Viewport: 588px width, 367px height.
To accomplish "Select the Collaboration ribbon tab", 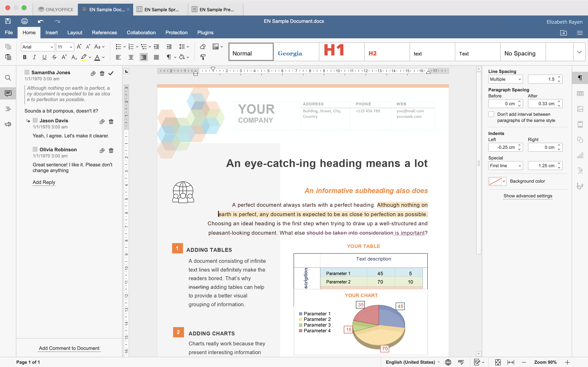I will [141, 33].
